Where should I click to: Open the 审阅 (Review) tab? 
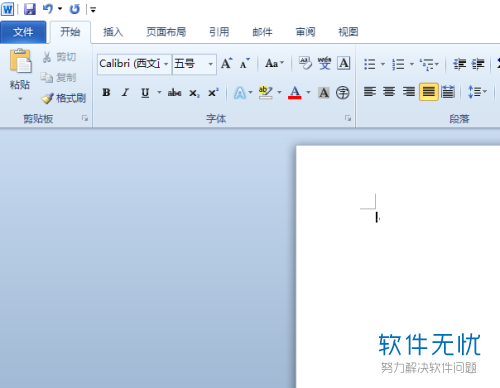click(x=305, y=32)
